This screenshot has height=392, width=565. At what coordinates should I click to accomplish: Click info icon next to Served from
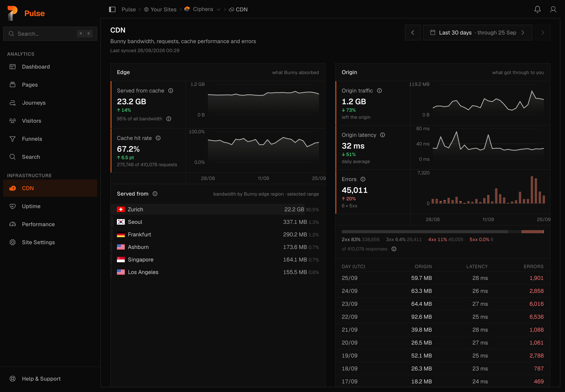(155, 194)
